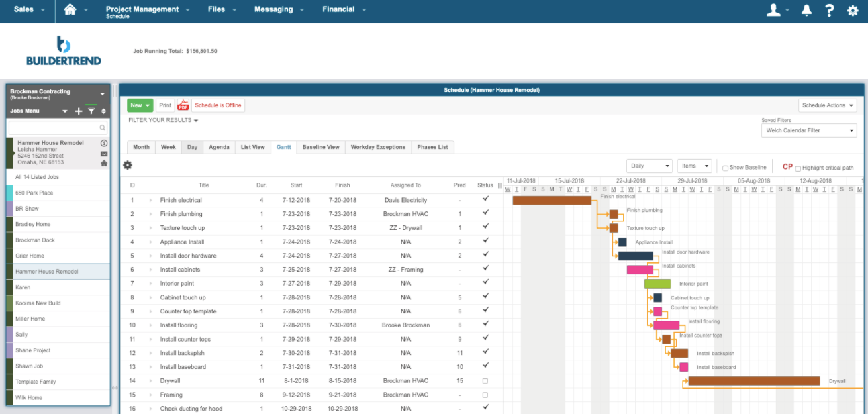Open the PDF export icon

(183, 105)
